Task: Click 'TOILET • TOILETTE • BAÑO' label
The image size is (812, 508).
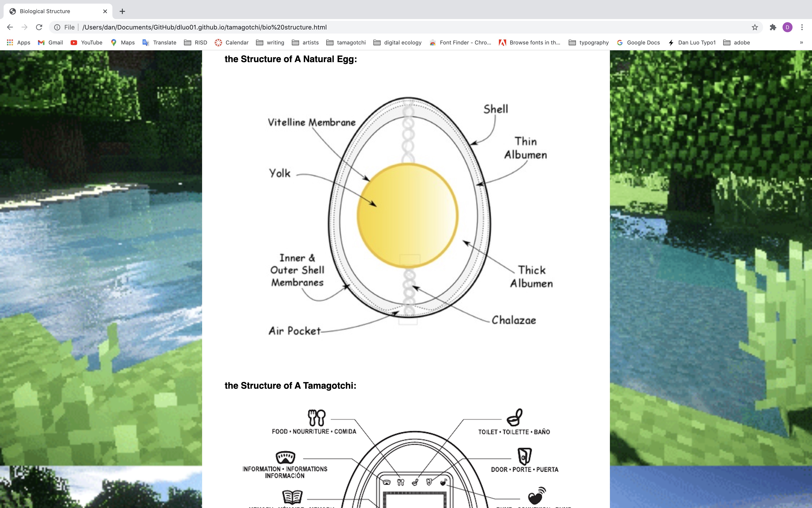Action: tap(514, 432)
